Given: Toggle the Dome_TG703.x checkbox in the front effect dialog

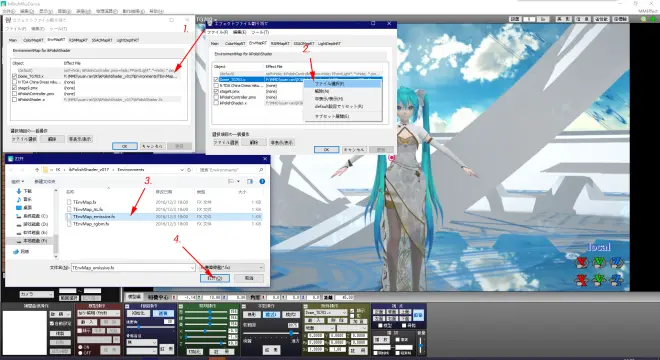Looking at the screenshot, I should pos(216,79).
